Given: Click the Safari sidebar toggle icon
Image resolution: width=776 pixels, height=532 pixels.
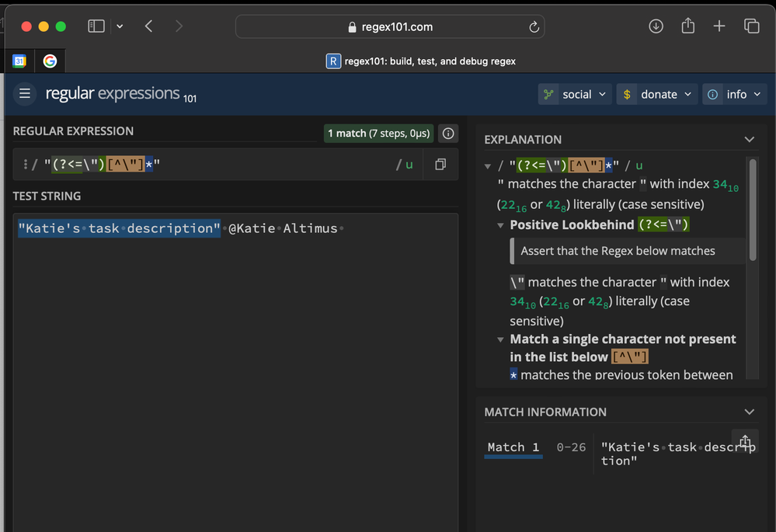Looking at the screenshot, I should (x=96, y=26).
